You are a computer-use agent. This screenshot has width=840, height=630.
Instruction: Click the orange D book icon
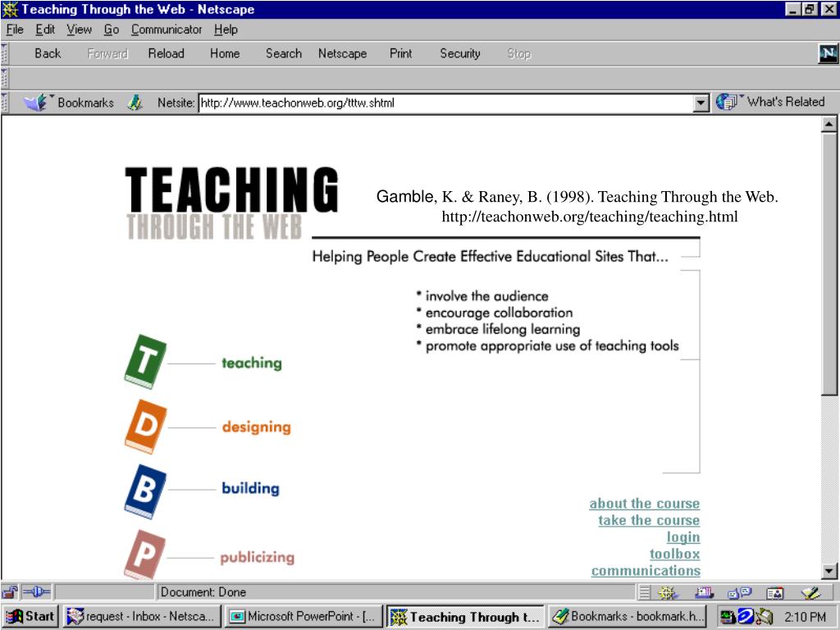point(146,427)
